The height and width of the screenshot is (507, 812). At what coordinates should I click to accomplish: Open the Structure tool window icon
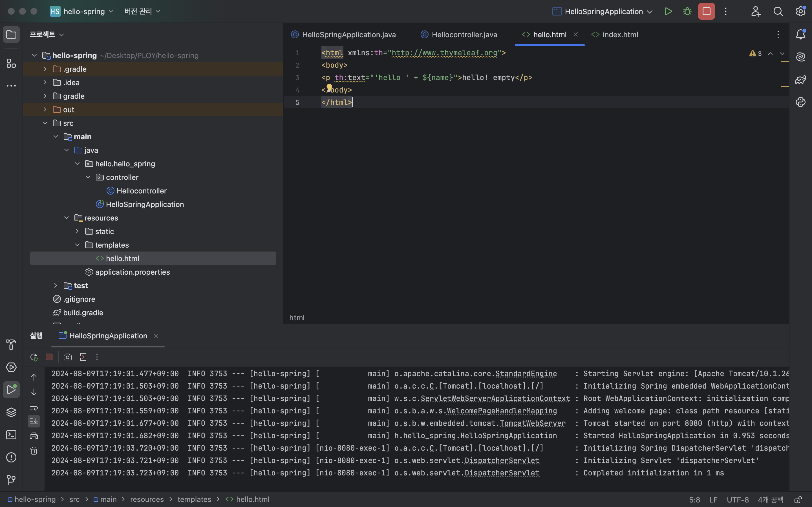(x=11, y=63)
